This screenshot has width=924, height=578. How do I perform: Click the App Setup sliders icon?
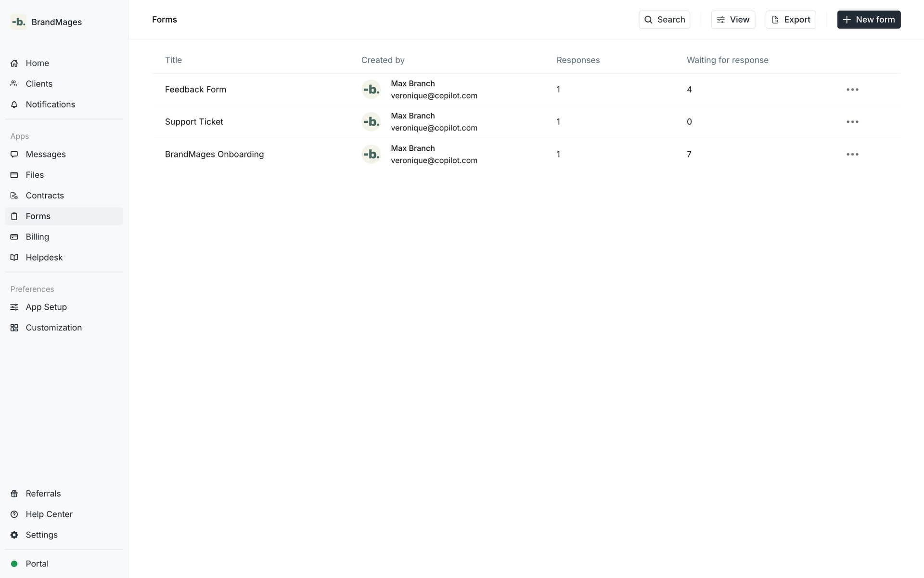pyautogui.click(x=14, y=307)
